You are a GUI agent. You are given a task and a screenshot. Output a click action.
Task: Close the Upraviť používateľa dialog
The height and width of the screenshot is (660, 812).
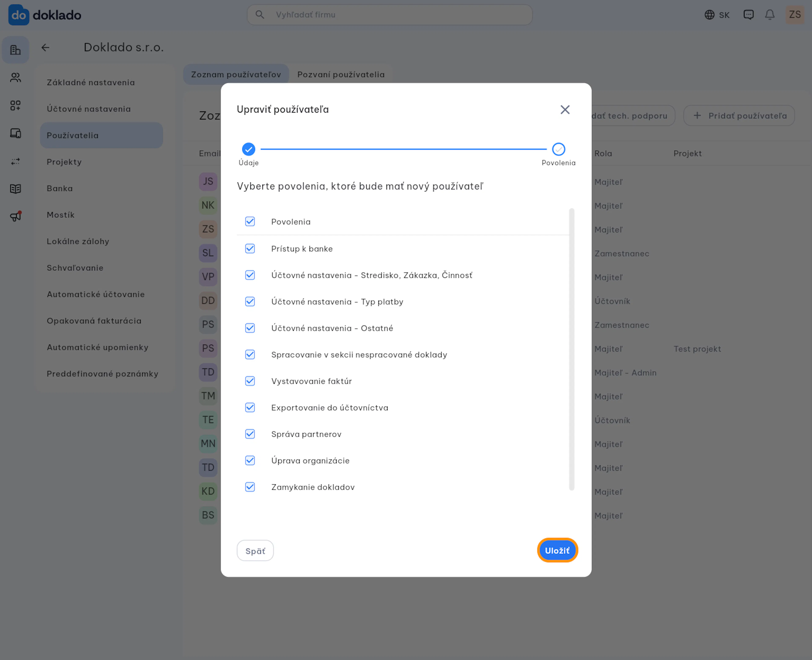[x=565, y=110]
